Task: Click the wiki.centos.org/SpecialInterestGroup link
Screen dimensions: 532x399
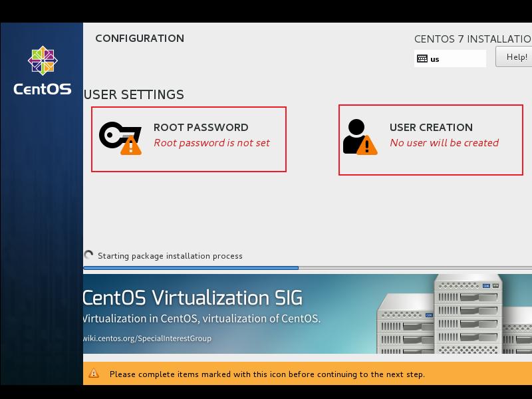Action: 147,338
